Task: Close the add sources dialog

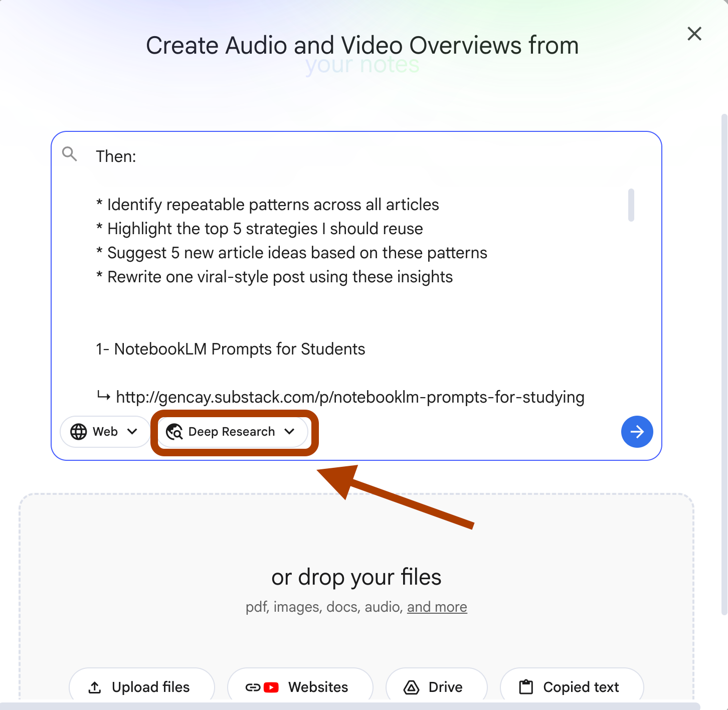Action: point(694,34)
